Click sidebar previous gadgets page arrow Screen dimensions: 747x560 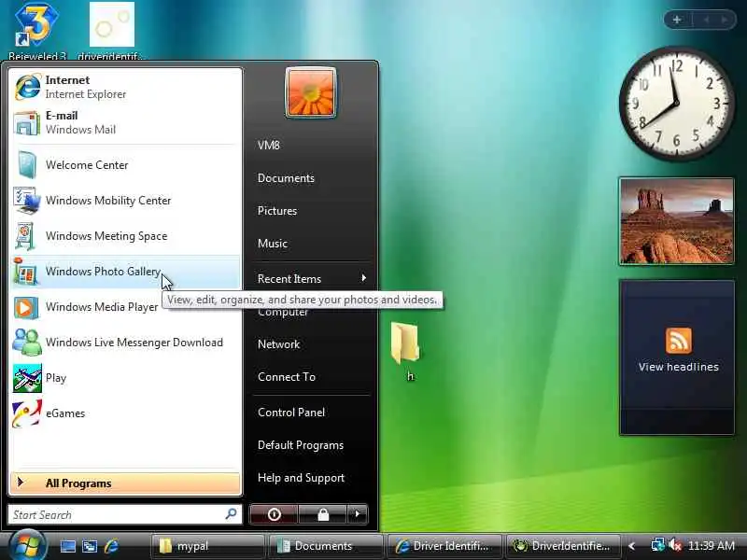pos(706,20)
